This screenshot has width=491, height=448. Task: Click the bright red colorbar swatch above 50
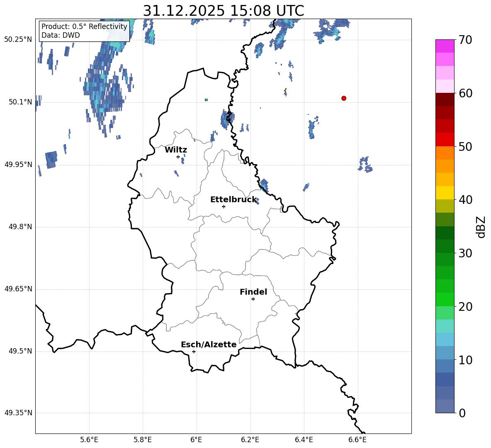(x=445, y=140)
